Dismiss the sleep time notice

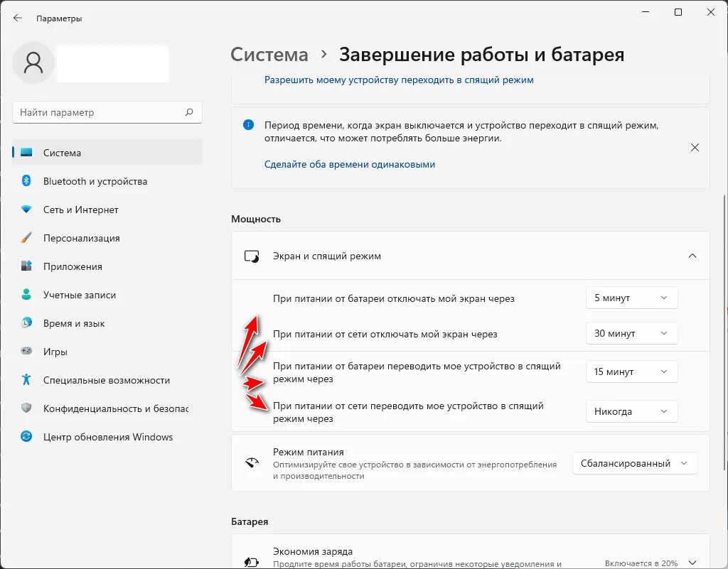695,148
